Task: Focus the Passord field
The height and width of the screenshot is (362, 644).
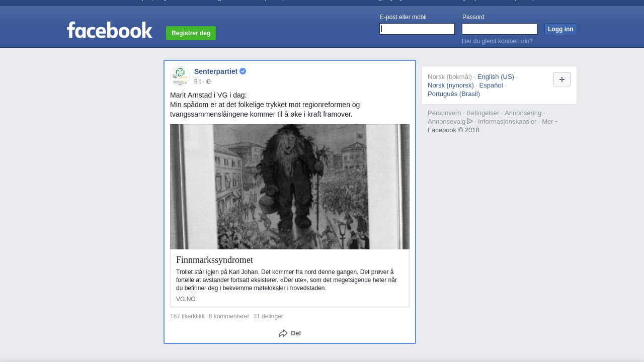Action: (x=500, y=29)
